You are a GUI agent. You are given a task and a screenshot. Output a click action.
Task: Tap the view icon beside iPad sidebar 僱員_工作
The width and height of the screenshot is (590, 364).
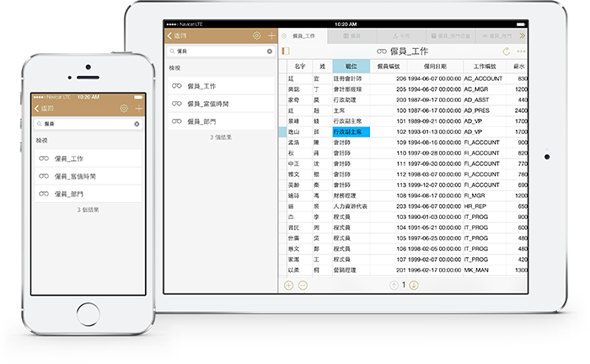(x=176, y=86)
